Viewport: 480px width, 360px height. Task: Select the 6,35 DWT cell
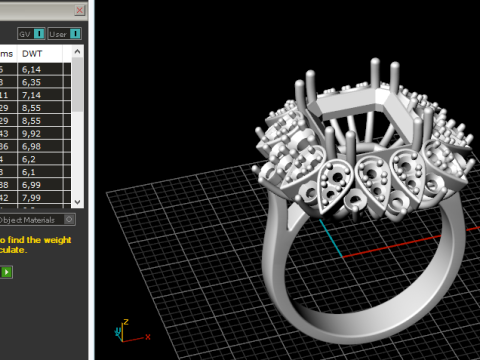point(40,82)
